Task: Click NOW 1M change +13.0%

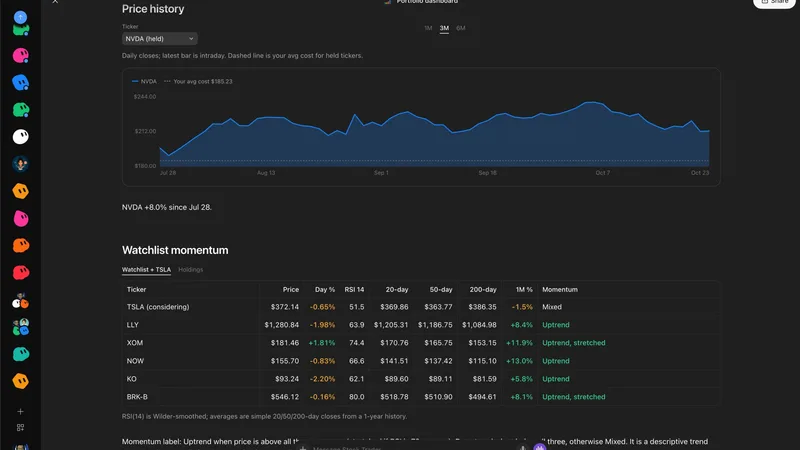Action: point(519,361)
